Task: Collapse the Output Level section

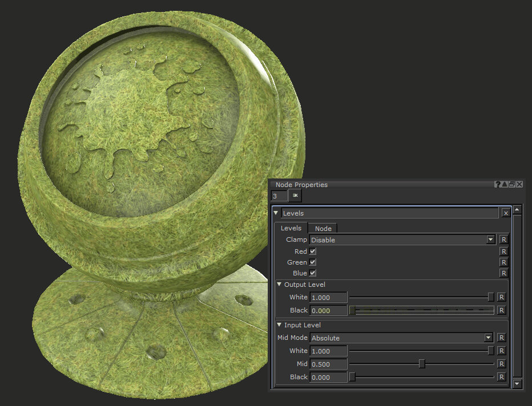Action: 279,285
